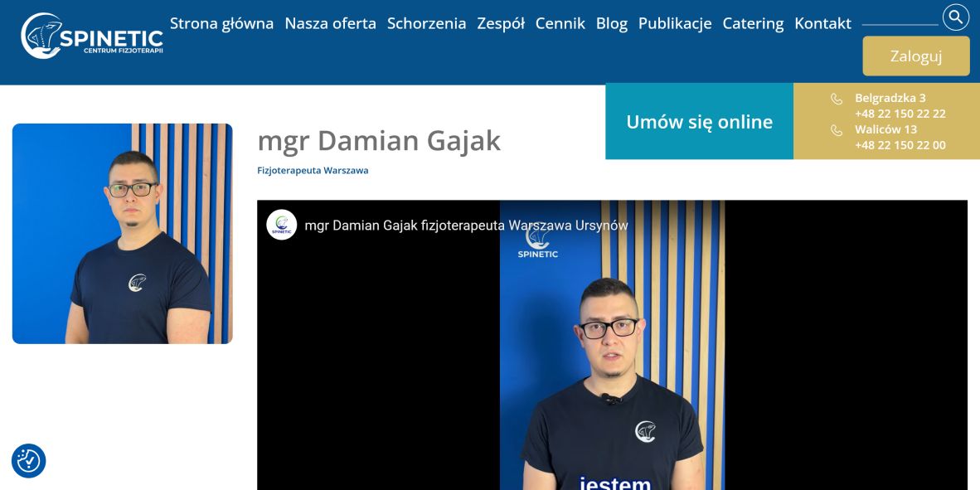Open the accessibility widget icon at bottom left
The width and height of the screenshot is (980, 490).
29,461
